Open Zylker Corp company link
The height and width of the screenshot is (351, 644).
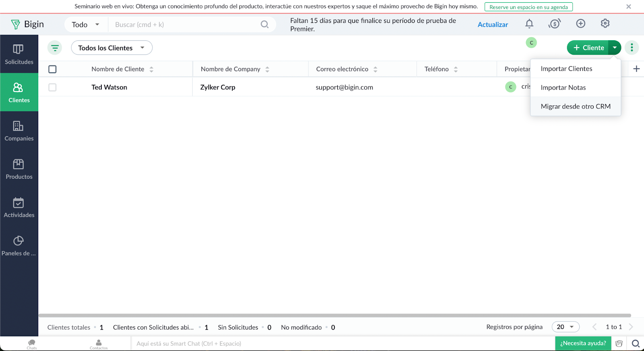(218, 87)
